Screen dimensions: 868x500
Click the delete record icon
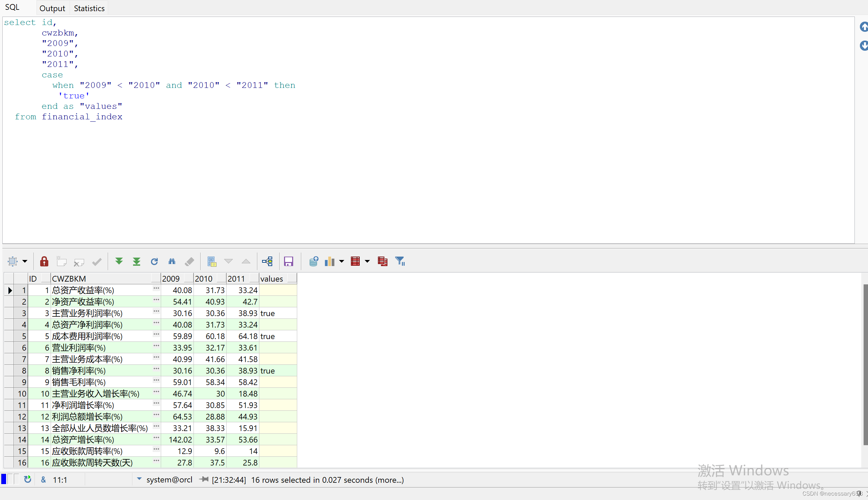(79, 262)
